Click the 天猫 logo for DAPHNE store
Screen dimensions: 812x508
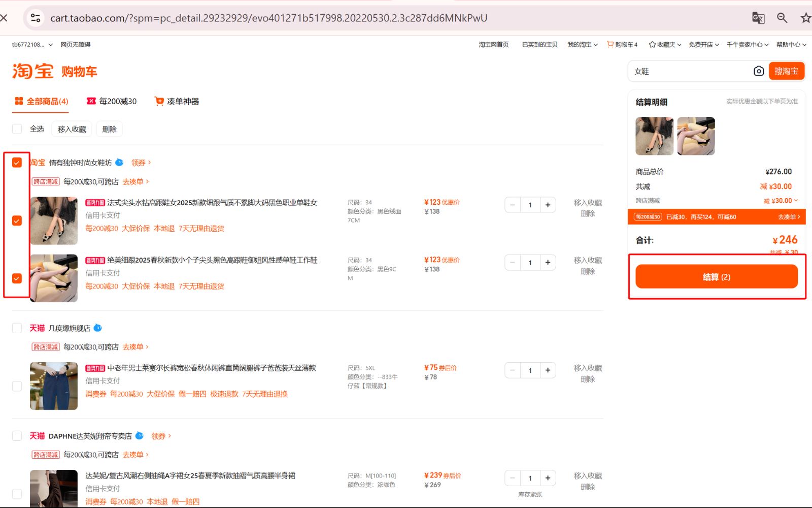tap(37, 436)
